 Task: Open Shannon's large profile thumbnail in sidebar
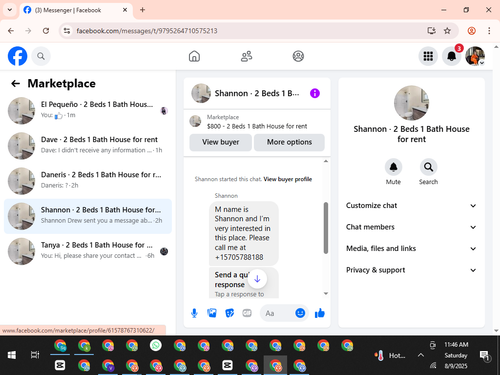pyautogui.click(x=411, y=103)
